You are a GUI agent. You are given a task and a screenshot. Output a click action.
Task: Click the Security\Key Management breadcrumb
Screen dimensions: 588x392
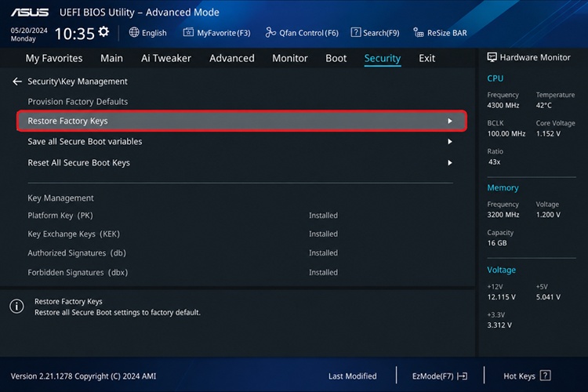point(78,82)
